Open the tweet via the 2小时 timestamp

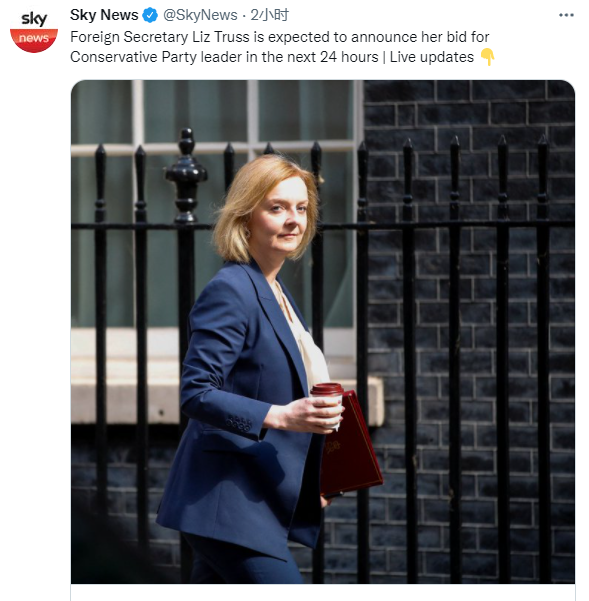(x=269, y=15)
